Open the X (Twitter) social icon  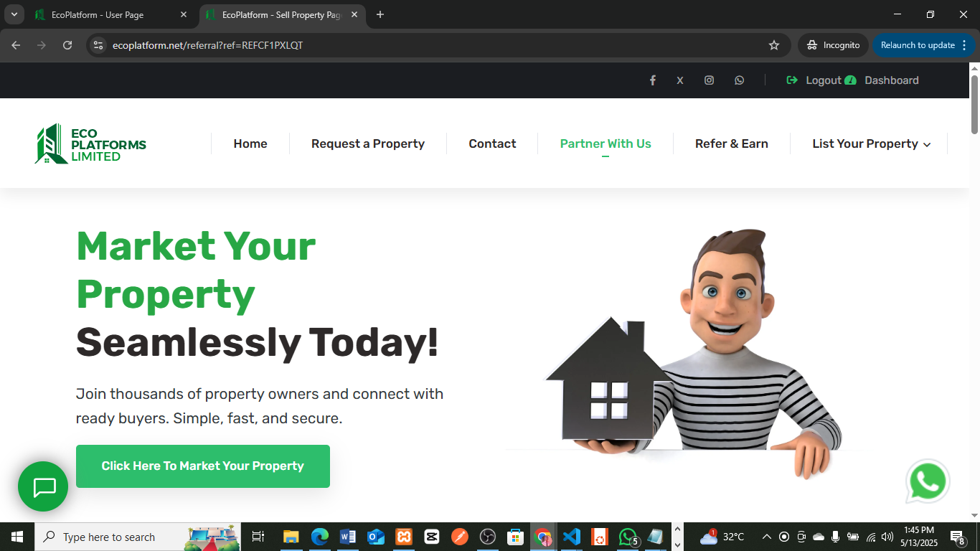pos(680,80)
